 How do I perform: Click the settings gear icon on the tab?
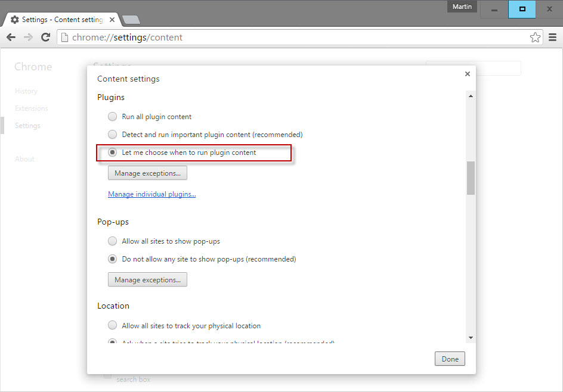click(x=15, y=20)
